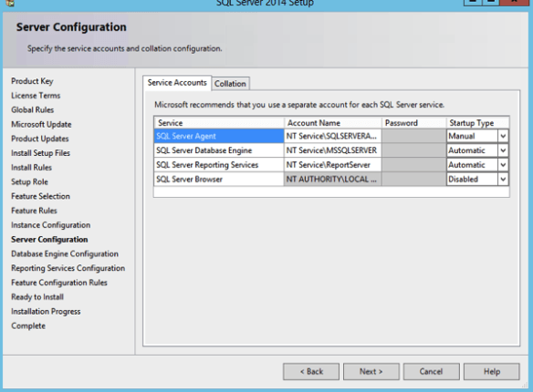
Task: Click the Startup Type column header
Action: pyautogui.click(x=477, y=123)
